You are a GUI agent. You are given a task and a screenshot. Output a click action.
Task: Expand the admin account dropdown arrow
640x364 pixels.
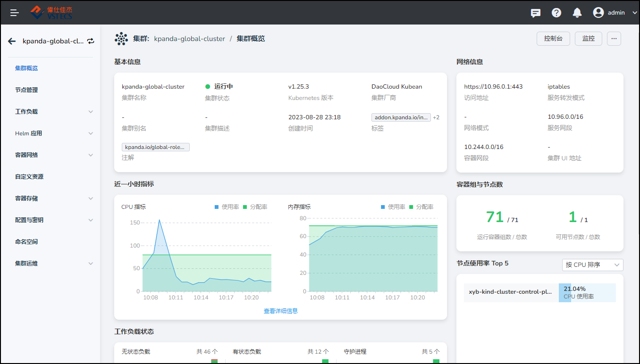pyautogui.click(x=634, y=13)
